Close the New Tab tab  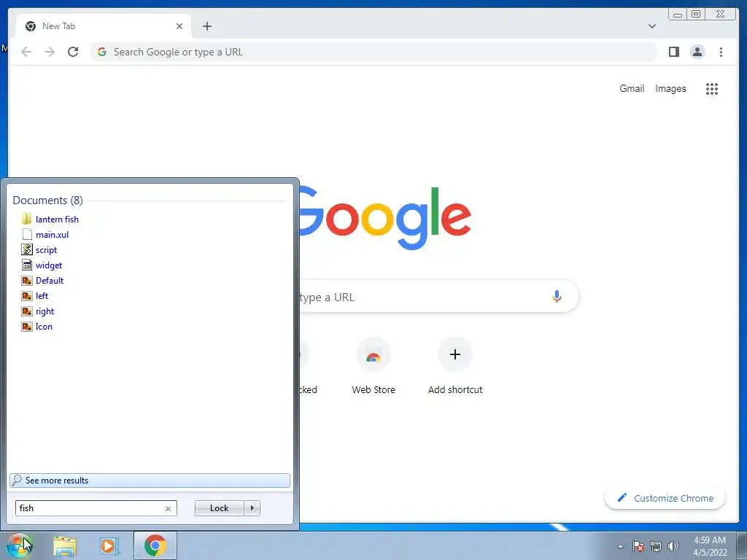point(179,26)
